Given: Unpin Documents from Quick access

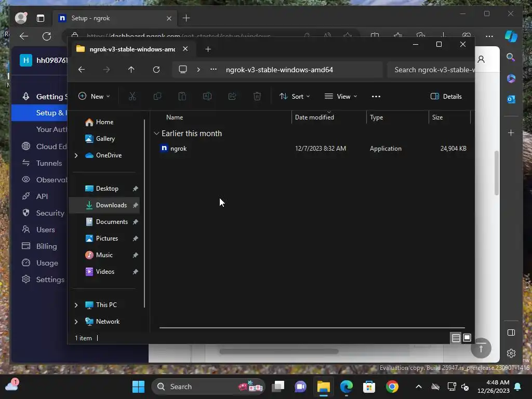Looking at the screenshot, I should (136, 221).
